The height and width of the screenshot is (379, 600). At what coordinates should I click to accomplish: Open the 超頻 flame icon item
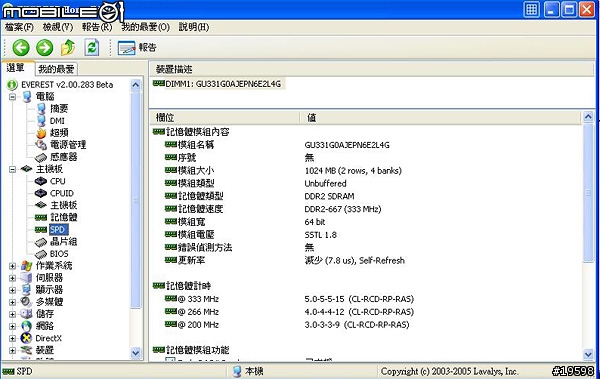tap(41, 133)
